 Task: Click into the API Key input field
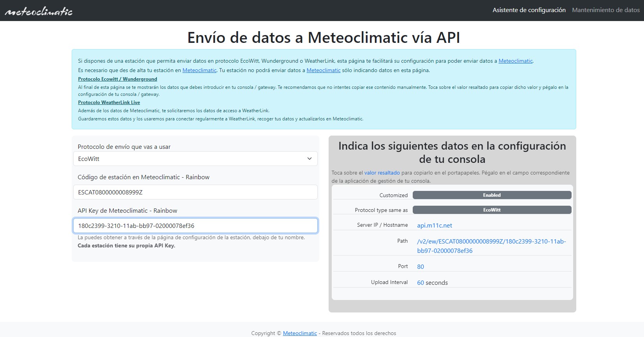click(195, 226)
